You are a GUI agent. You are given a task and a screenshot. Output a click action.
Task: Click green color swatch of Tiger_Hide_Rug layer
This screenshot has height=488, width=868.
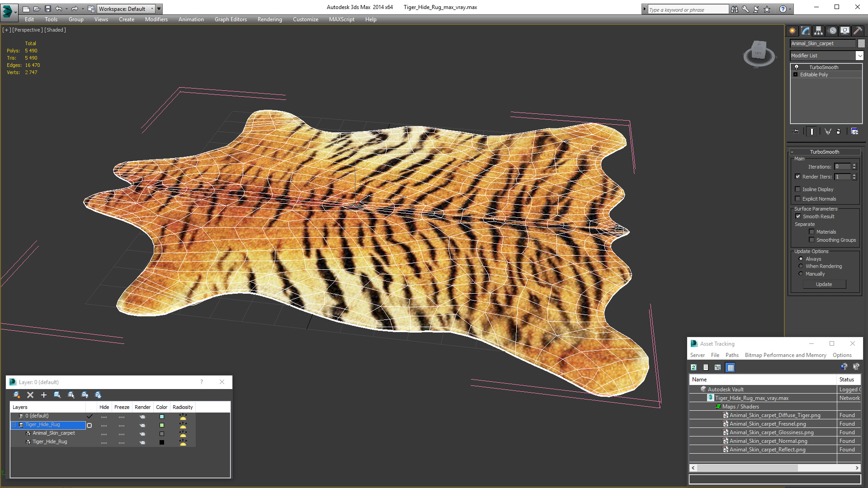click(161, 425)
